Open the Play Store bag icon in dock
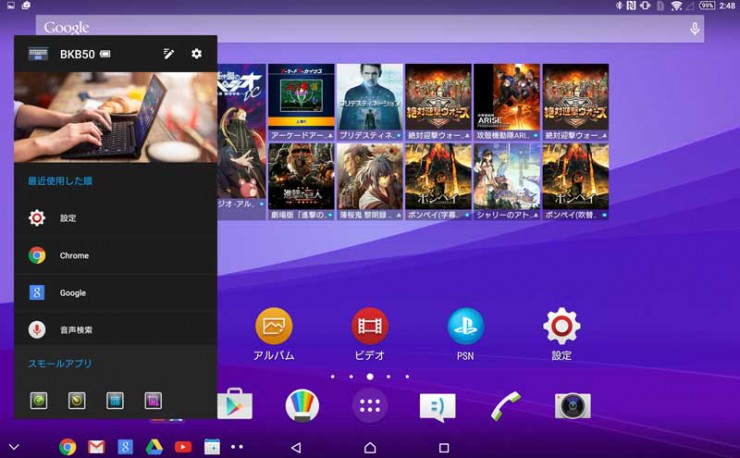The height and width of the screenshot is (458, 740). point(235,404)
